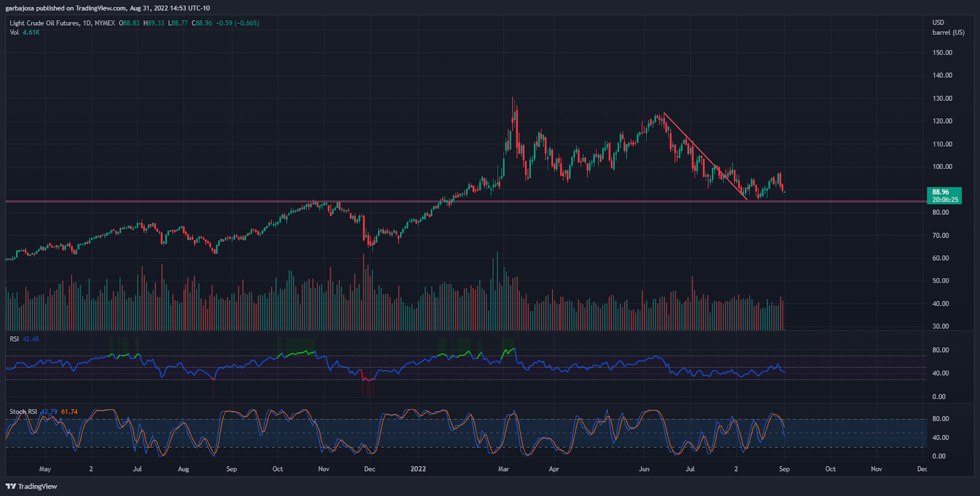Click the 150.00 price scale label
The width and height of the screenshot is (980, 496).
(x=942, y=53)
